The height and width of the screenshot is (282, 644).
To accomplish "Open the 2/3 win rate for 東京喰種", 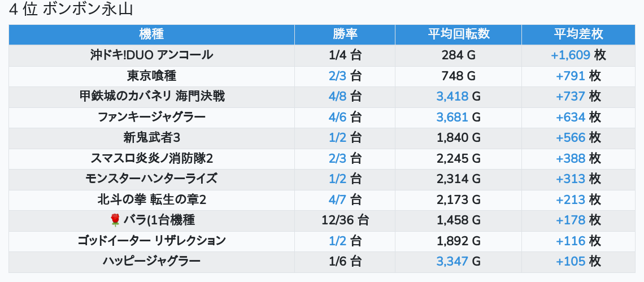I will pos(338,76).
